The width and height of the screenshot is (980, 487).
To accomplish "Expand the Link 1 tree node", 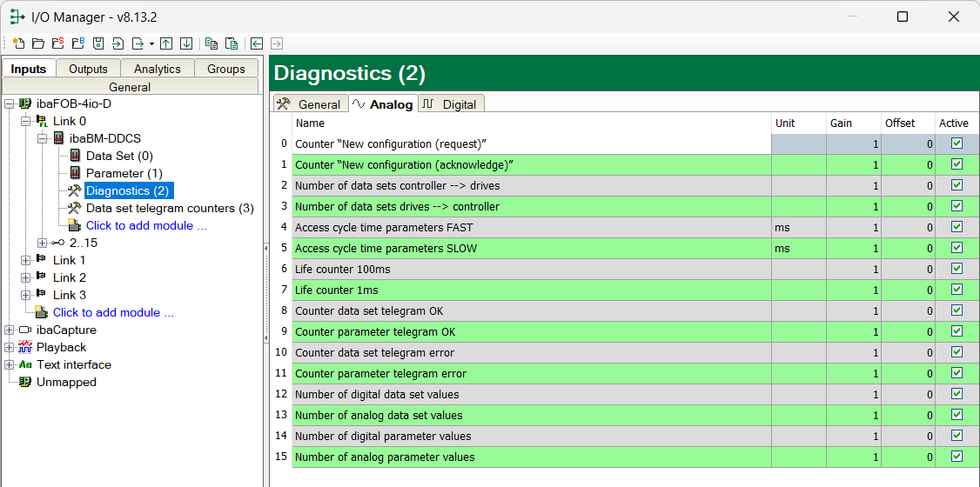I will coord(25,260).
